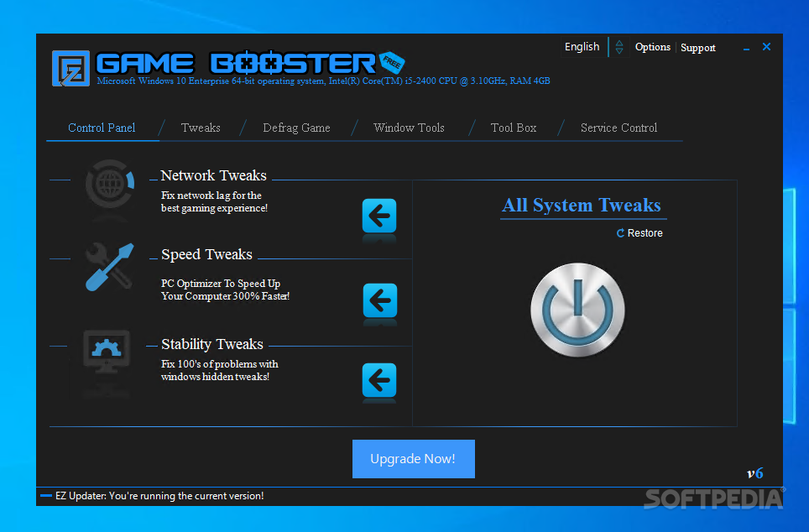Viewport: 809px width, 532px height.
Task: Click the Network Tweaks globe icon
Action: tap(110, 184)
